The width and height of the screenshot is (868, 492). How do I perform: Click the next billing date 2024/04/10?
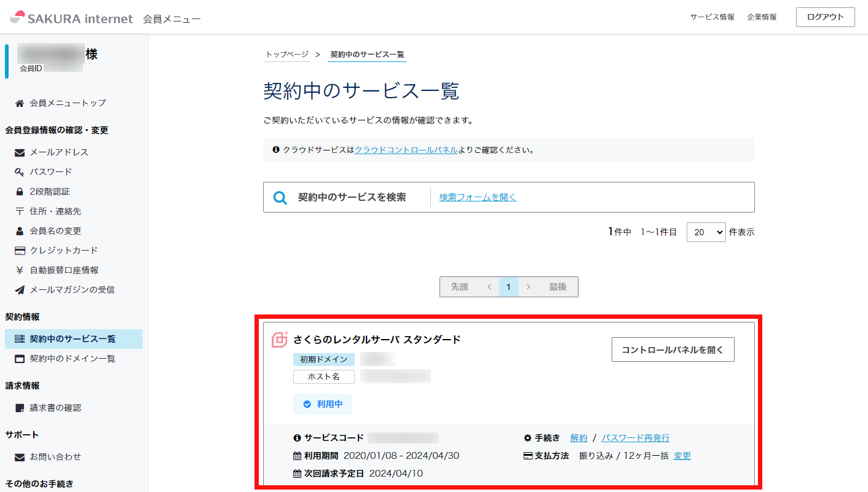tap(396, 474)
